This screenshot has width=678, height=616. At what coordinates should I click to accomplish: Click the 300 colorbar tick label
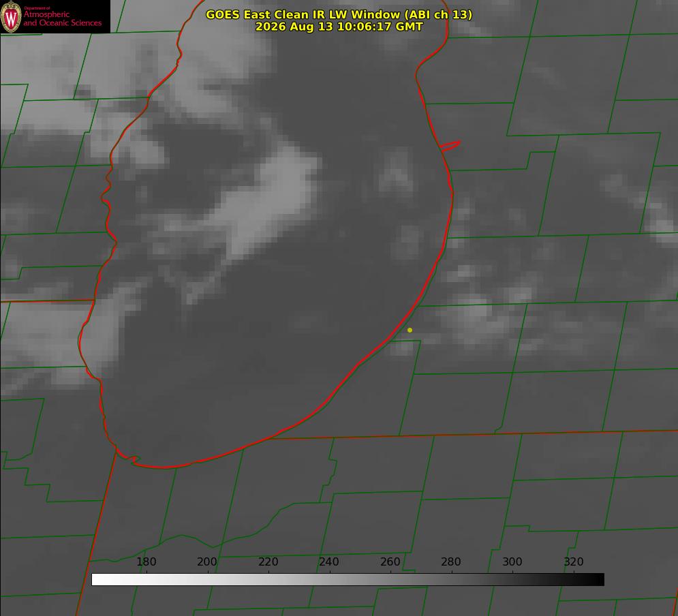pos(512,561)
